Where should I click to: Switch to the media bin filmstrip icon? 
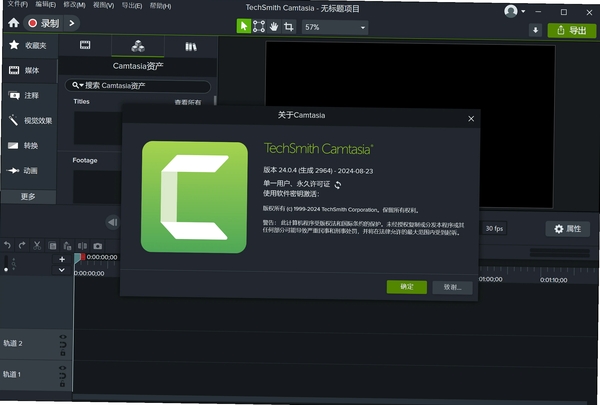pos(85,45)
